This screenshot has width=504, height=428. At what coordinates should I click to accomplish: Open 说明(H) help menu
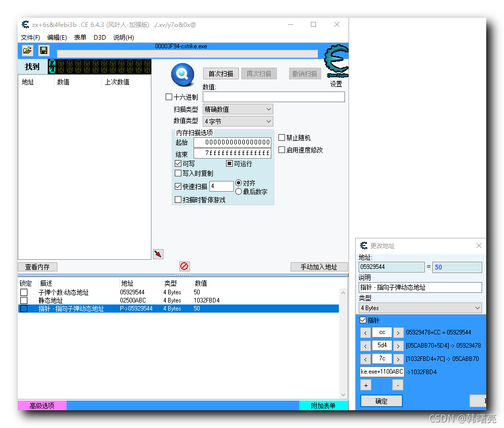point(123,37)
